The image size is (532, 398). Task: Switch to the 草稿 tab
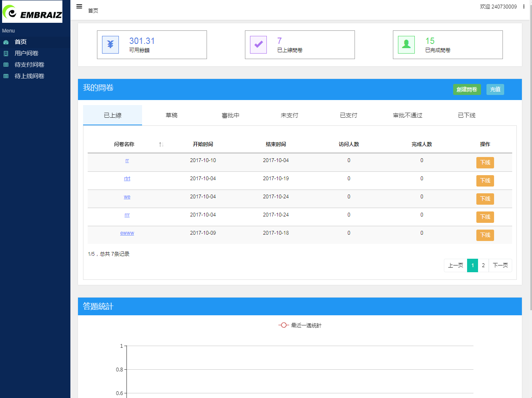pos(172,115)
